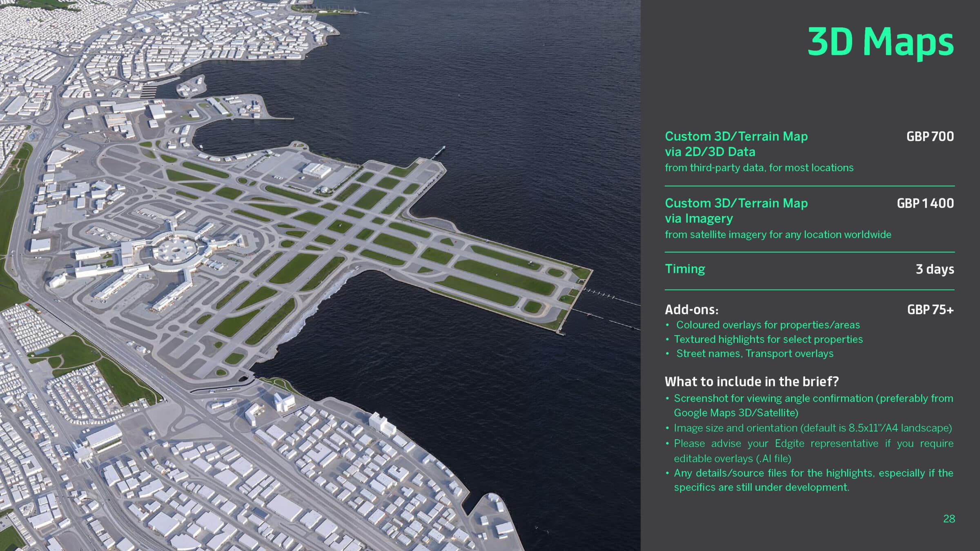Click the GBP 700 price

pyautogui.click(x=930, y=136)
